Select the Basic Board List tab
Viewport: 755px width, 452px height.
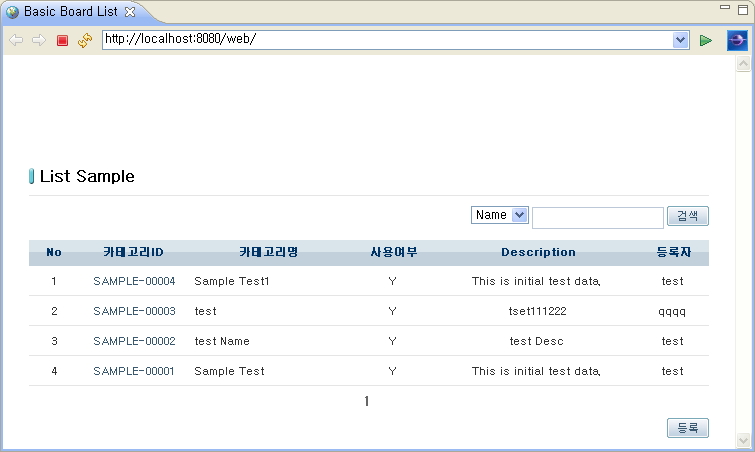[x=70, y=12]
